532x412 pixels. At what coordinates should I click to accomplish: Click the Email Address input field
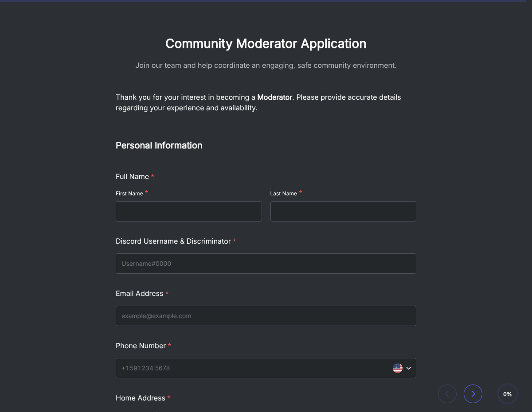click(x=266, y=316)
